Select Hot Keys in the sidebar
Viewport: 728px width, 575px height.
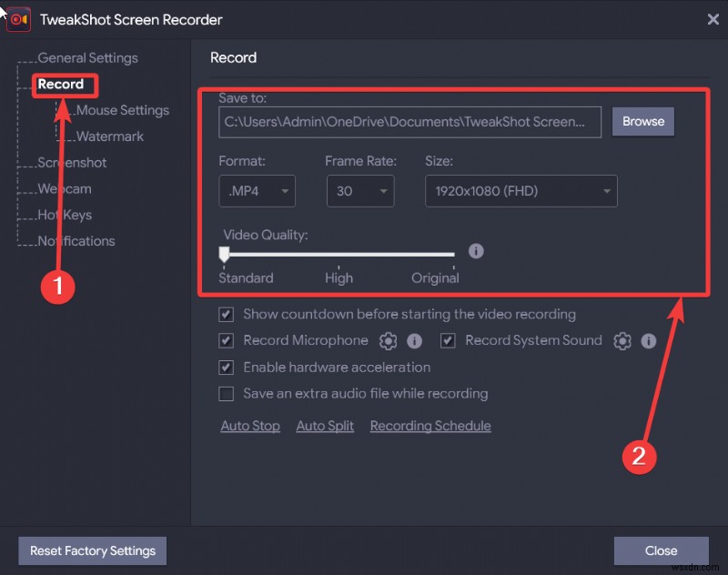pyautogui.click(x=61, y=215)
